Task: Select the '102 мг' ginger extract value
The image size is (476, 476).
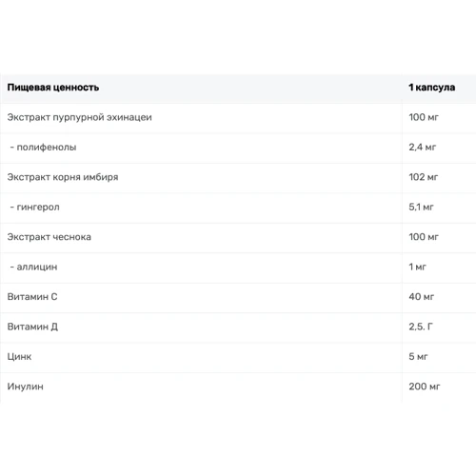Action: 424,177
